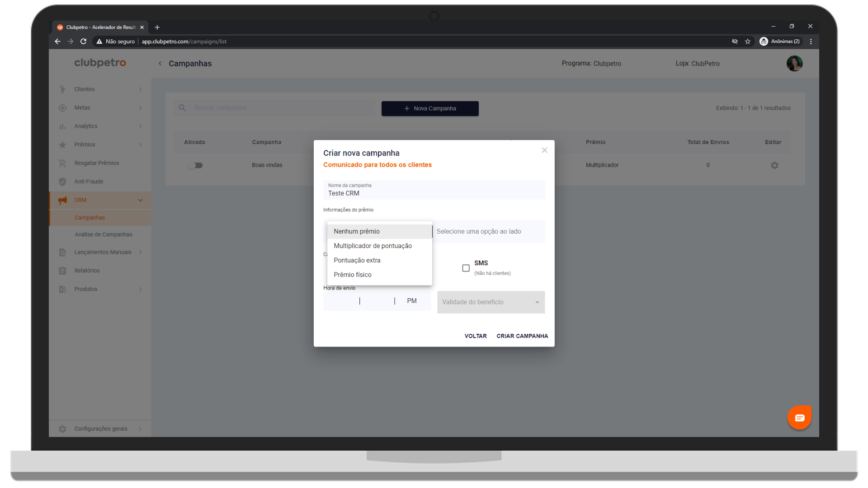Close the Criar nova campanha dialog
Screen dimensions: 868x488
(544, 150)
